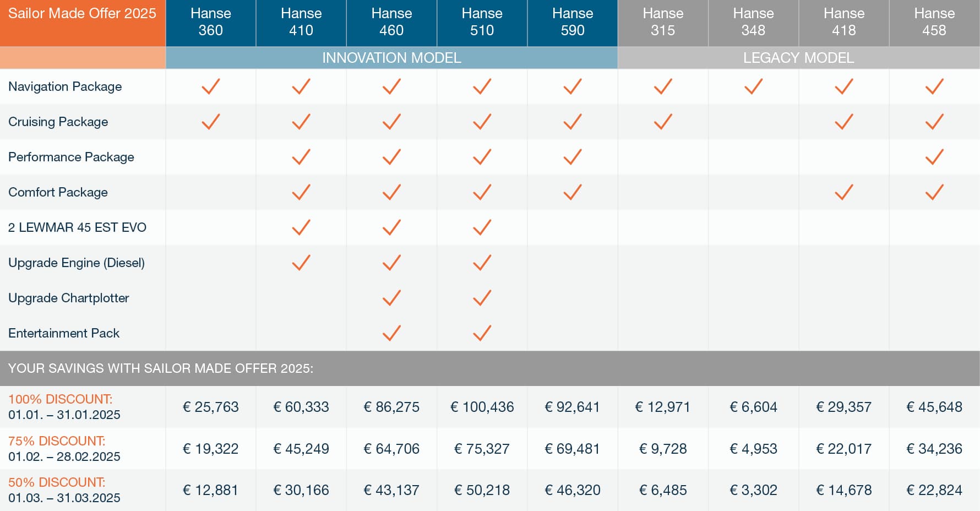Click the 50% discount saving € 22,824
980x511 pixels.
tap(934, 490)
